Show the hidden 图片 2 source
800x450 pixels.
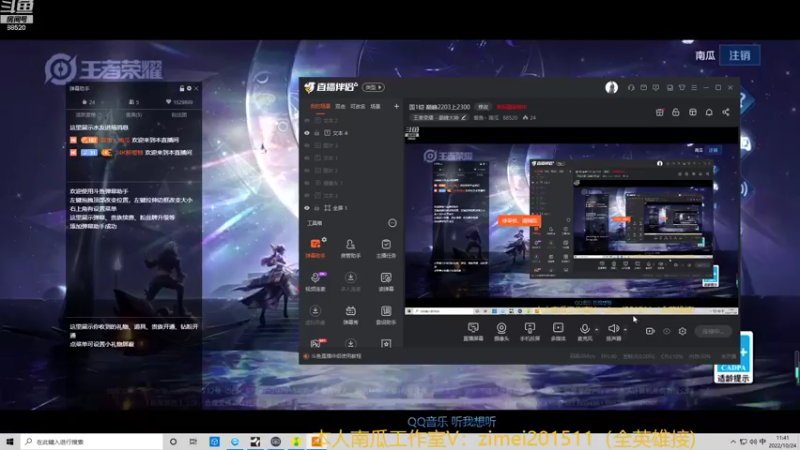307,170
